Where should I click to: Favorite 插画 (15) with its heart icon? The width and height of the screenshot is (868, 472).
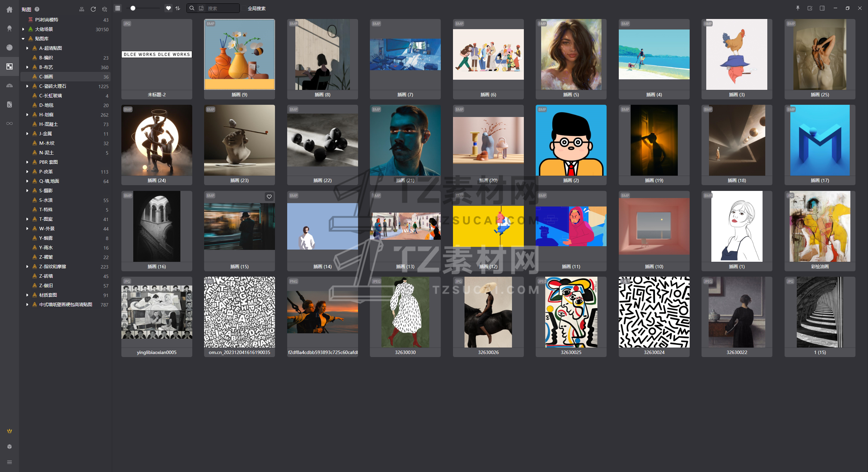coord(269,197)
